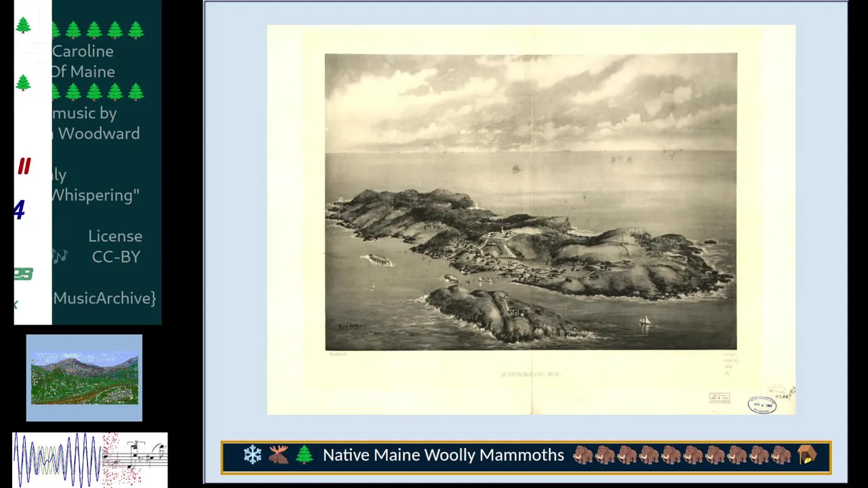The image size is (868, 488).
Task: Click the mammoth icon right after "Mammoths" text
Action: tap(583, 455)
